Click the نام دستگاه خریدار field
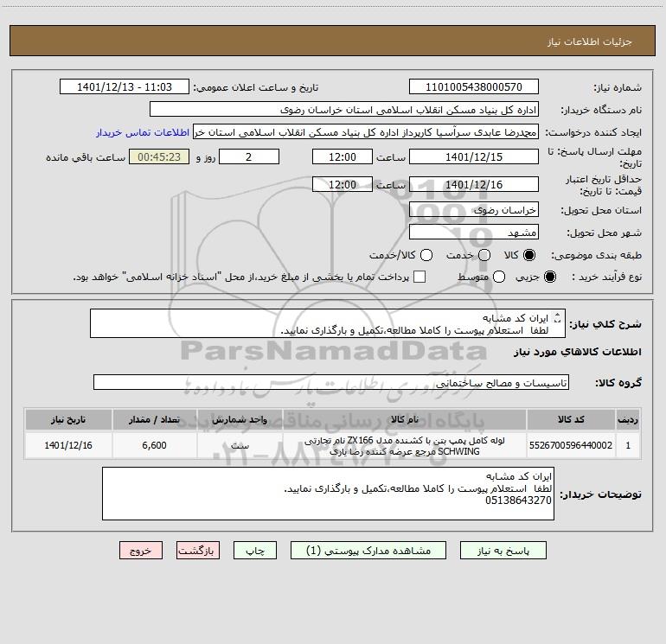Image resolution: width=666 pixels, height=644 pixels. [x=344, y=109]
